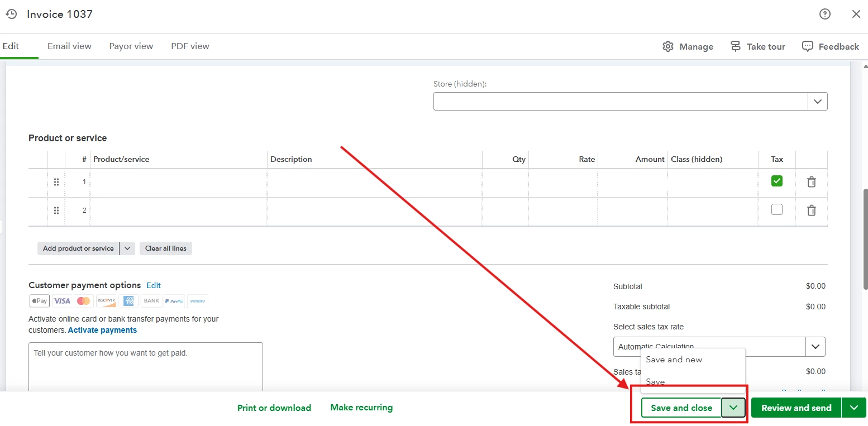
Task: Click the American Express icon
Action: click(x=128, y=301)
